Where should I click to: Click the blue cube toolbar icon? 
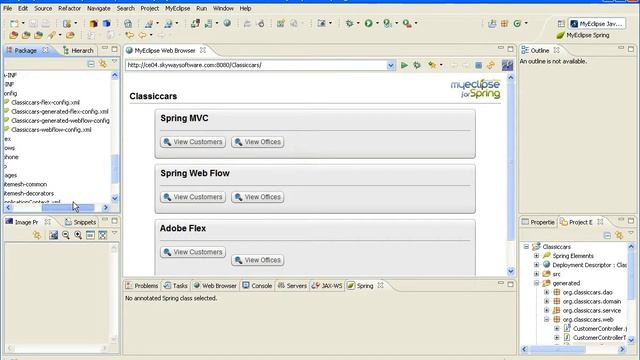pos(107,23)
